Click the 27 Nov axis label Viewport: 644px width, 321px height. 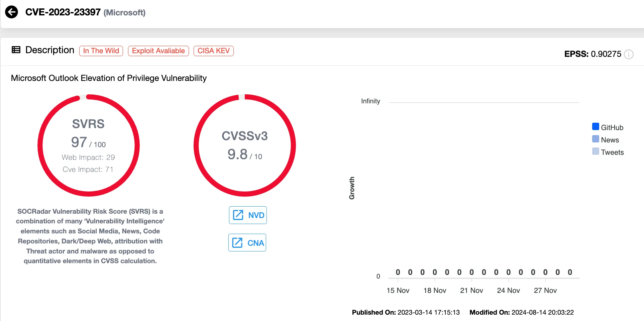point(545,291)
